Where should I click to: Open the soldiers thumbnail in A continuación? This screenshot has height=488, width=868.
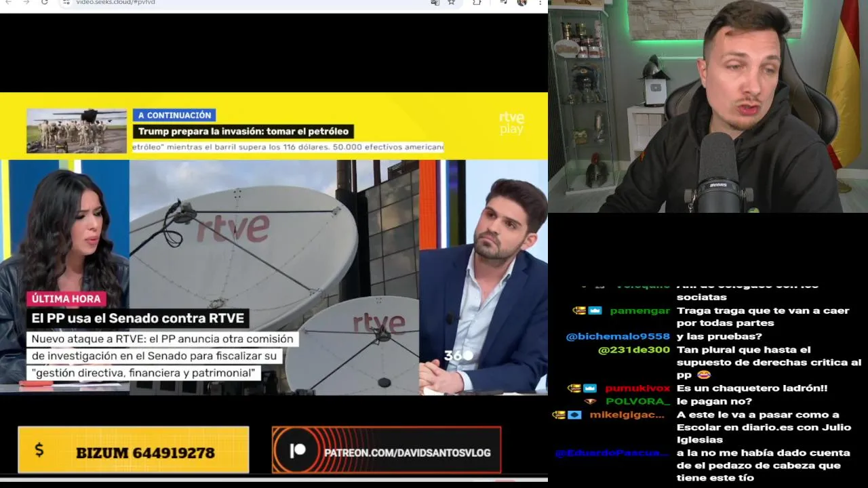(x=77, y=130)
